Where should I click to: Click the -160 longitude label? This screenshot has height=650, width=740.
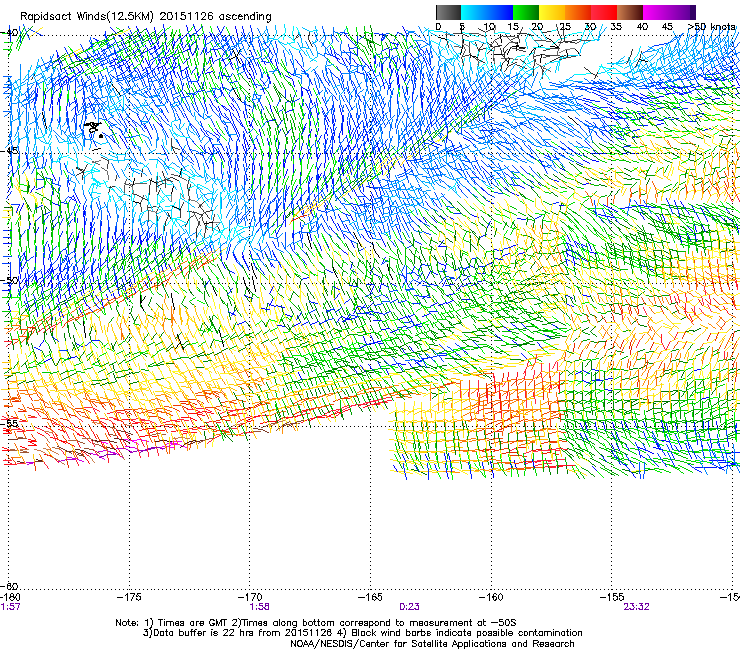[x=491, y=597]
